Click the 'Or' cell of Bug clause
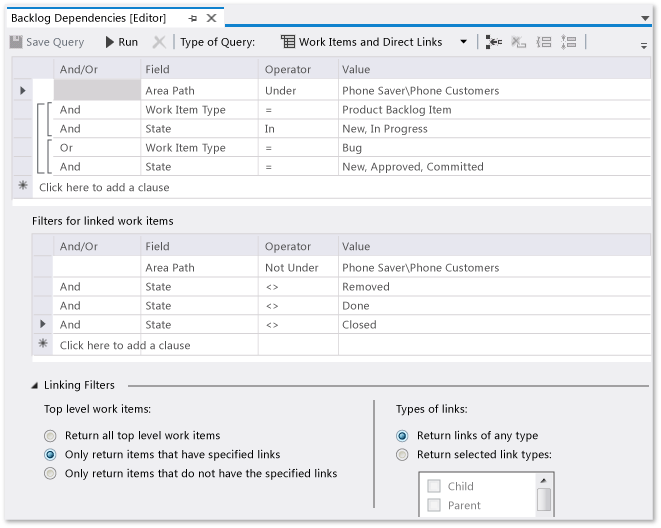This screenshot has height=528, width=661. point(97,147)
